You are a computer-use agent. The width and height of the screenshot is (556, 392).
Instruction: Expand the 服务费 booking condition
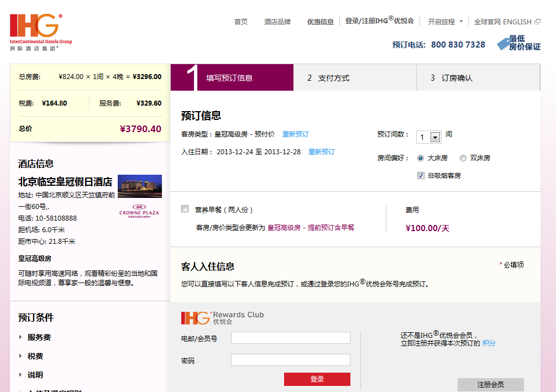coord(35,337)
